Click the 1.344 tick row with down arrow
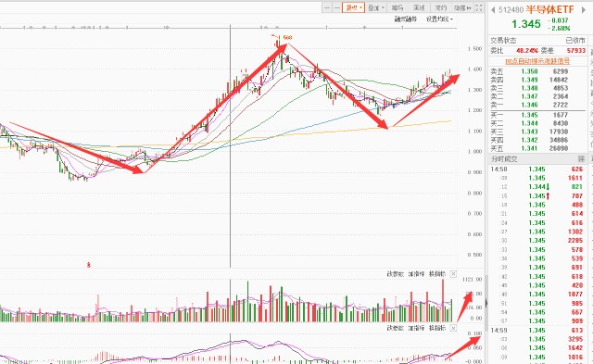Screen dimensions: 593x364 pyautogui.click(x=537, y=187)
